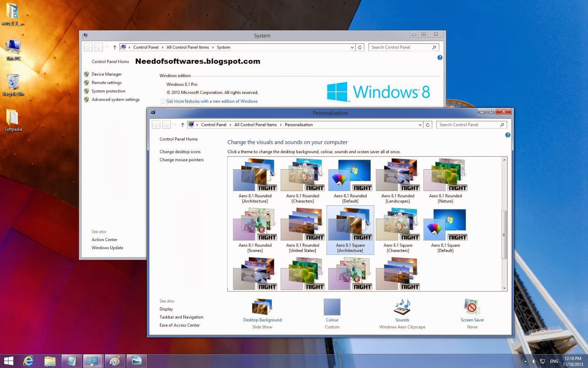
Task: Open the This PC desktop icon
Action: tap(13, 50)
